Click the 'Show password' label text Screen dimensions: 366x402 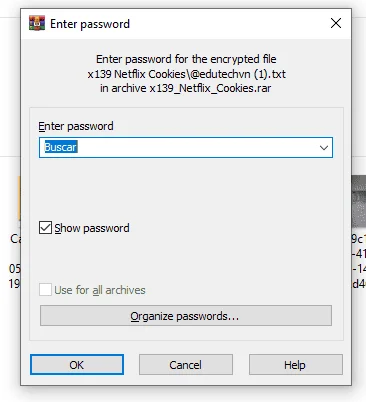92,228
